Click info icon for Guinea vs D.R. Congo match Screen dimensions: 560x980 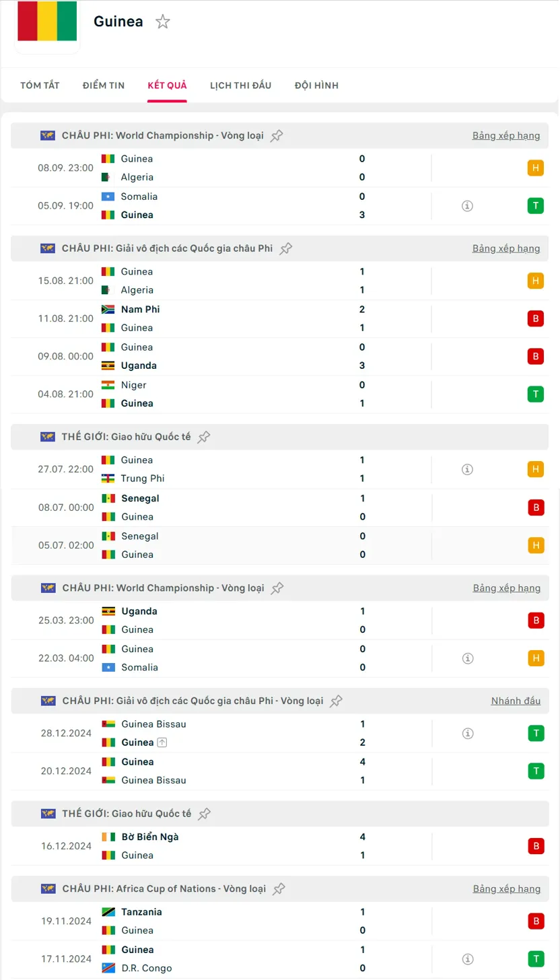click(x=467, y=959)
